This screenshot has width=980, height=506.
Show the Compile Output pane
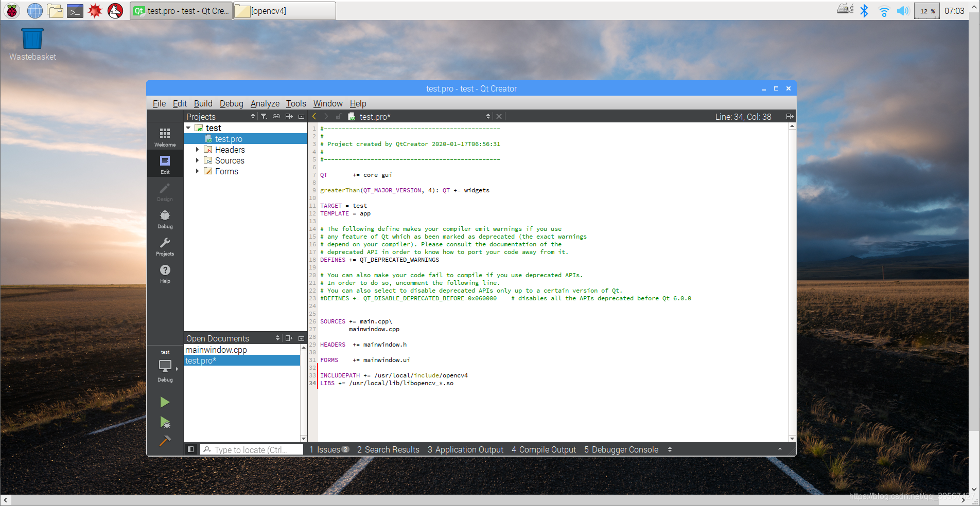pos(544,449)
